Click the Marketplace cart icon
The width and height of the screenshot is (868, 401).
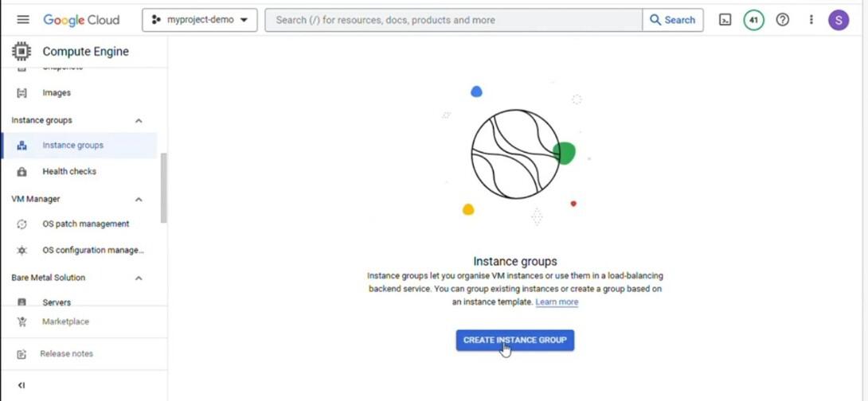click(22, 322)
